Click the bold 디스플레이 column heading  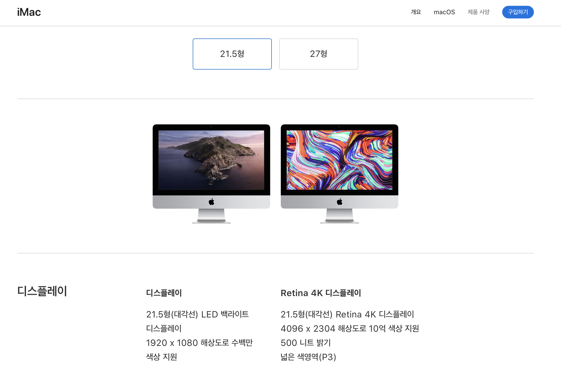pyautogui.click(x=164, y=293)
